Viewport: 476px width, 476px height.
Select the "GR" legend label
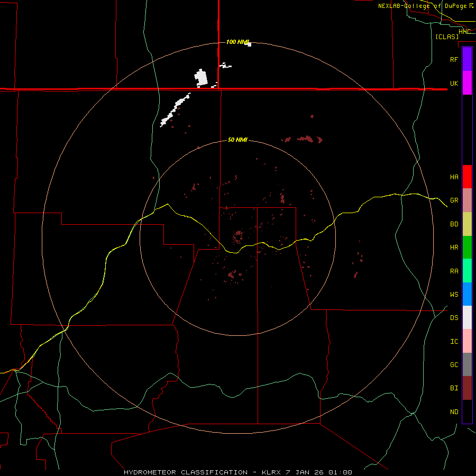coord(454,200)
